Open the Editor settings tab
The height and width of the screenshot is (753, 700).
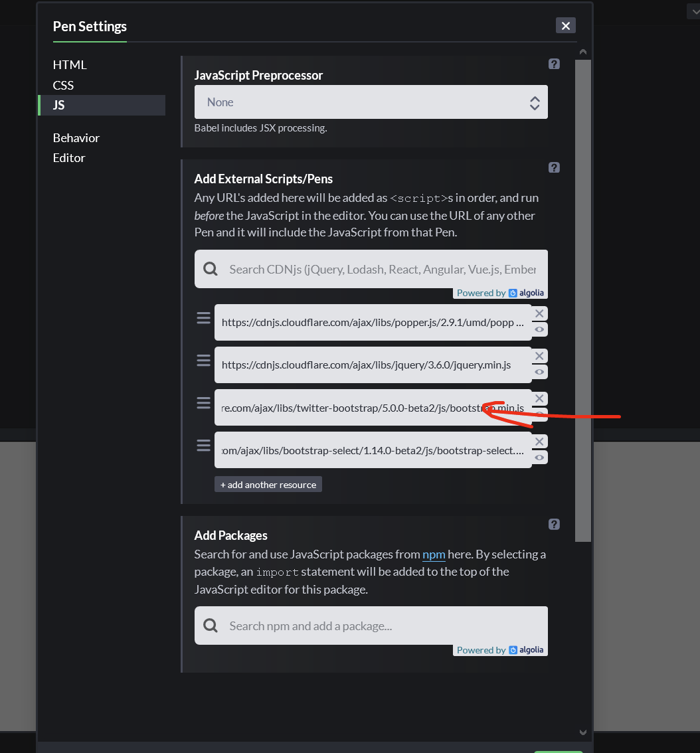(68, 158)
